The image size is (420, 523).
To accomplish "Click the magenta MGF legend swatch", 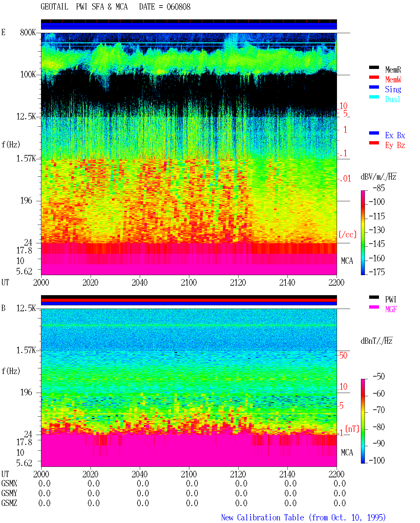I will coord(374,307).
